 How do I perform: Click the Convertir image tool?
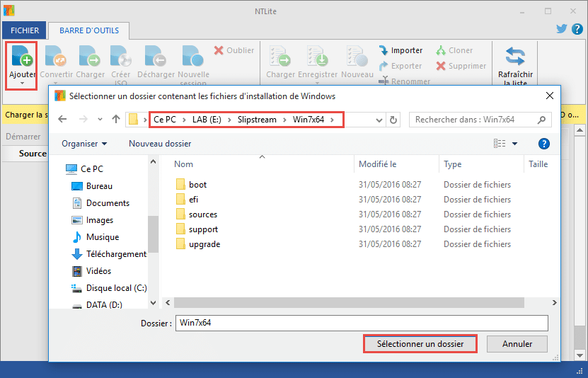pos(56,56)
